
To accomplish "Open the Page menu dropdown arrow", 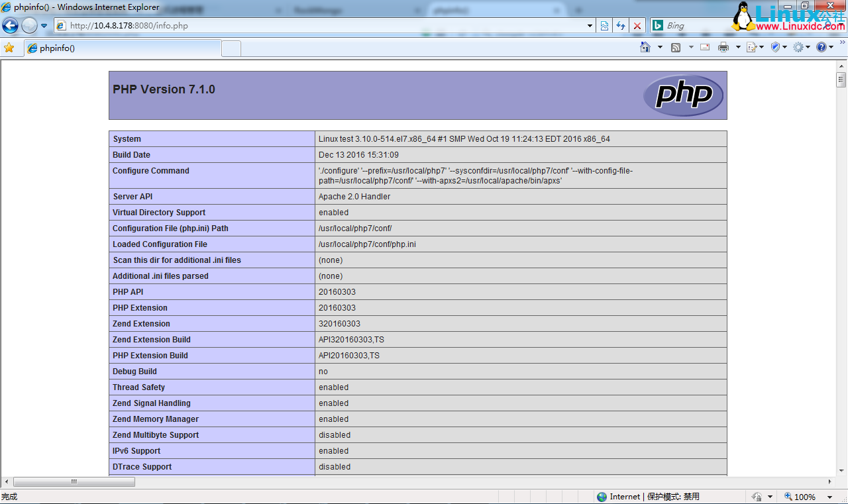I will [761, 47].
